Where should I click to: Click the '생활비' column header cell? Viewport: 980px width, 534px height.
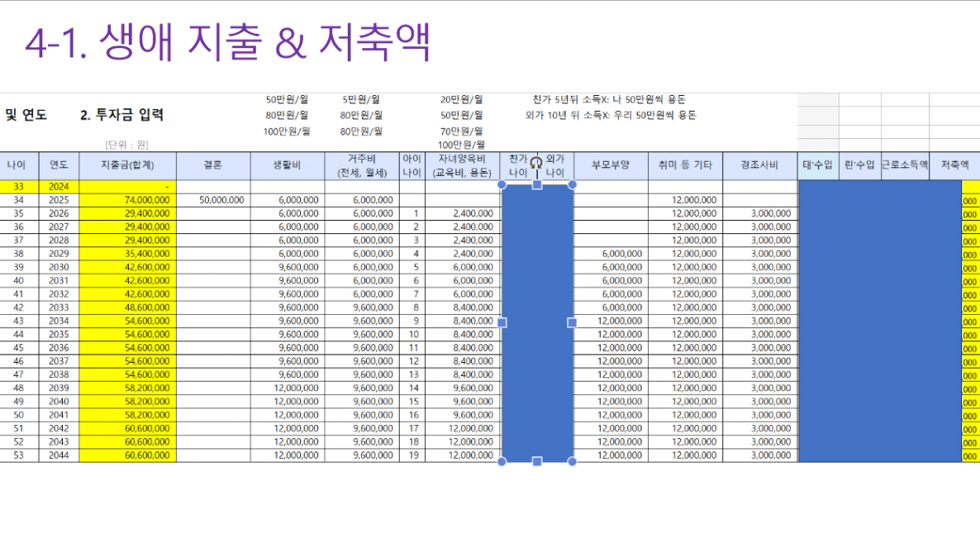[287, 165]
